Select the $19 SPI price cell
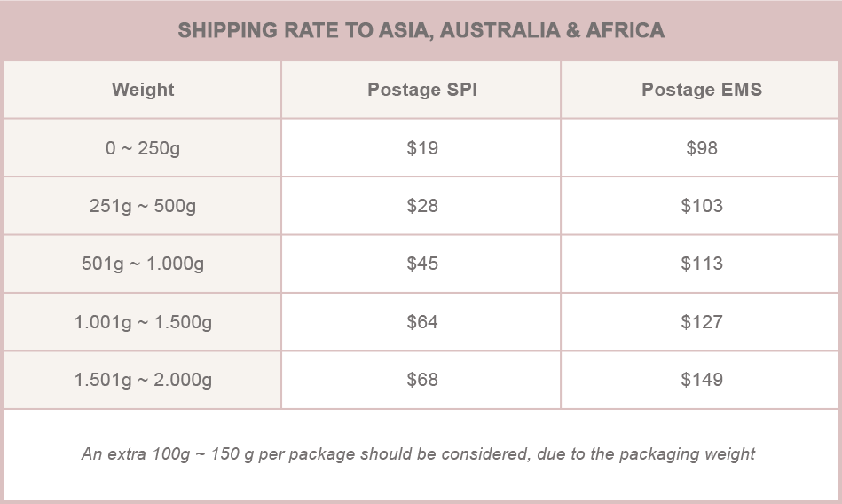 coord(421,148)
